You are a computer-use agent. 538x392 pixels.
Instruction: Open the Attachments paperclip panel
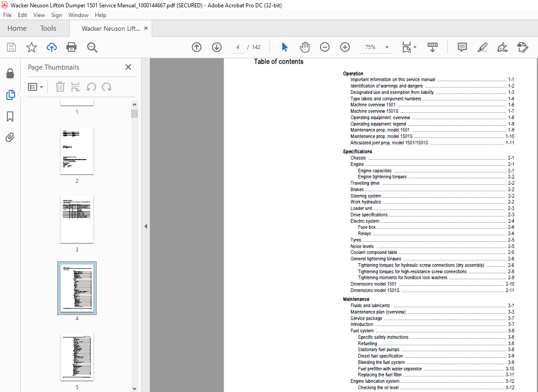(x=10, y=137)
